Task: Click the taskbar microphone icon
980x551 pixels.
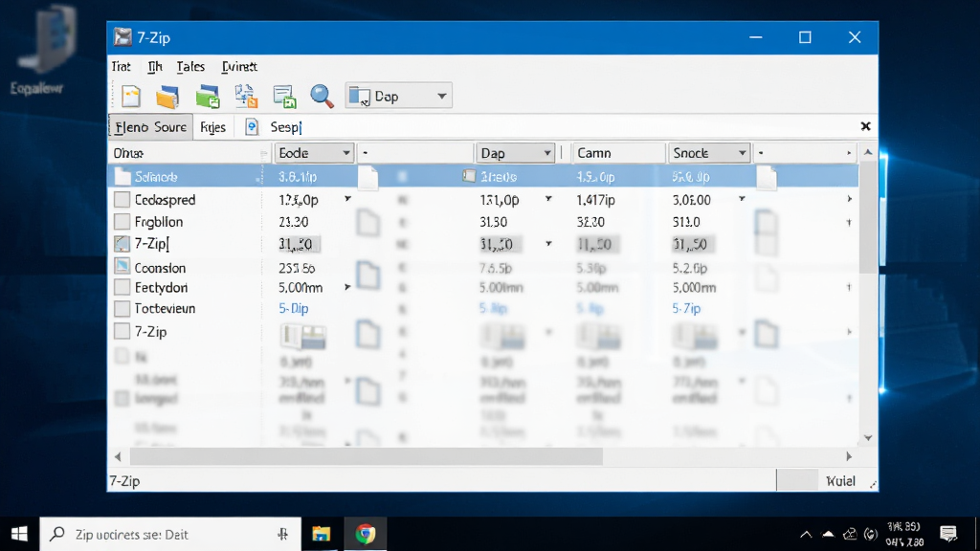Action: 282,534
